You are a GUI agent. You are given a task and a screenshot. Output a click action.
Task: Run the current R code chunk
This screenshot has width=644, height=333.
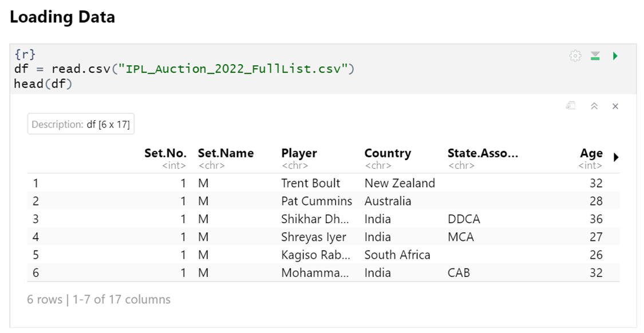[615, 56]
